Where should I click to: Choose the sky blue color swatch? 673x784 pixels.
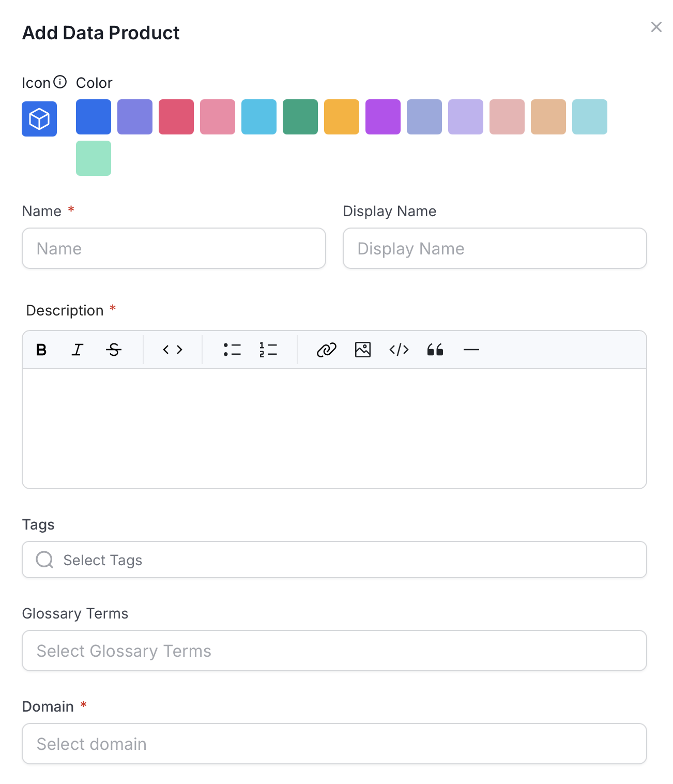(x=259, y=117)
